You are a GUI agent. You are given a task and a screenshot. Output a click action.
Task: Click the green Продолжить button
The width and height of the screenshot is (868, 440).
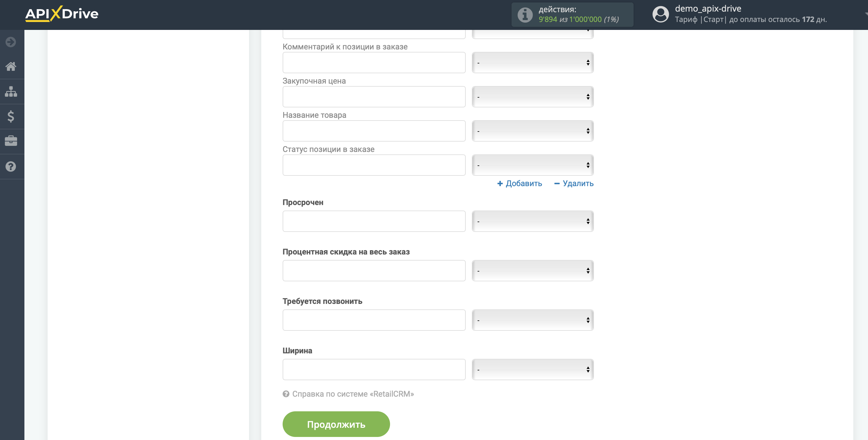click(x=336, y=424)
